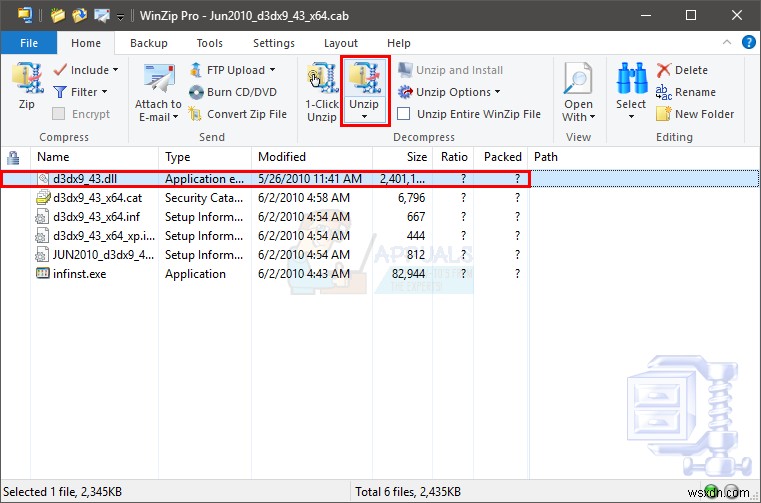The image size is (761, 503).
Task: Click the WinZip app icon in title bar
Action: (25, 15)
